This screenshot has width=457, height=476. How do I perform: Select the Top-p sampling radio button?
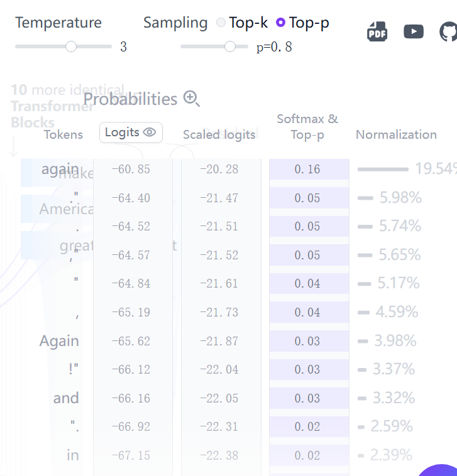280,23
